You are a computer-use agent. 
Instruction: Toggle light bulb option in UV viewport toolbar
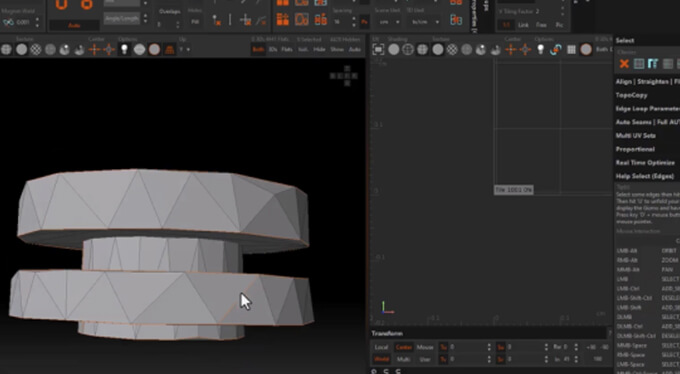(x=540, y=49)
